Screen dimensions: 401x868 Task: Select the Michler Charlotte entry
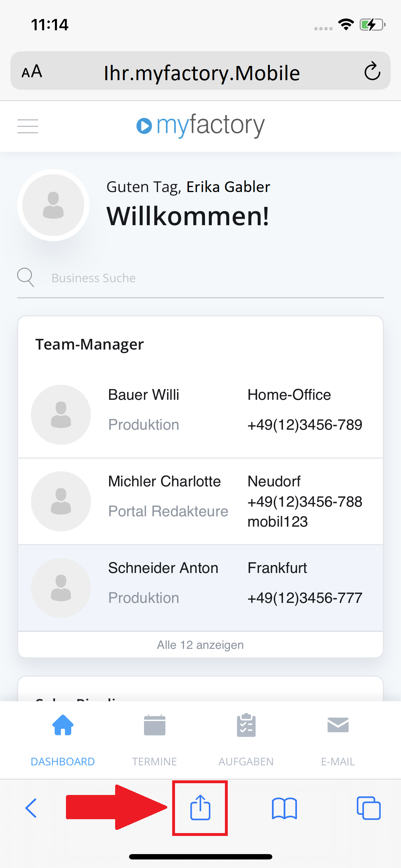pyautogui.click(x=164, y=481)
